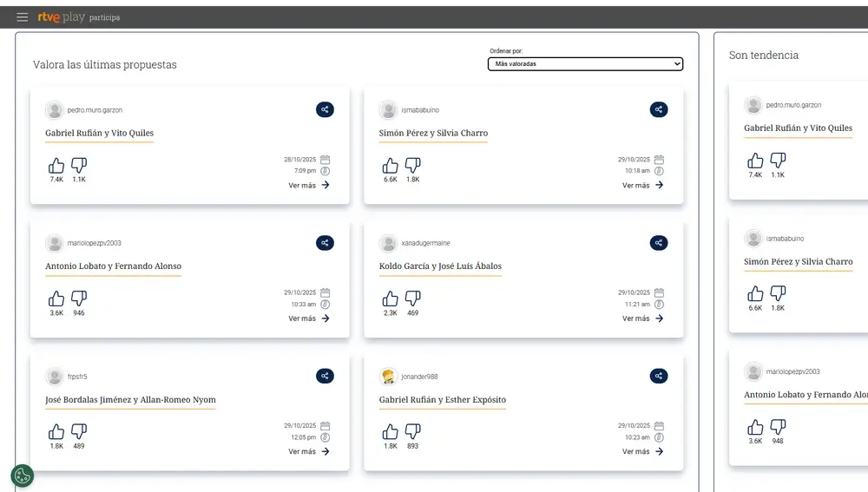This screenshot has width=868, height=492.
Task: Open cookie settings badge in bottom-left corner
Action: click(x=23, y=476)
